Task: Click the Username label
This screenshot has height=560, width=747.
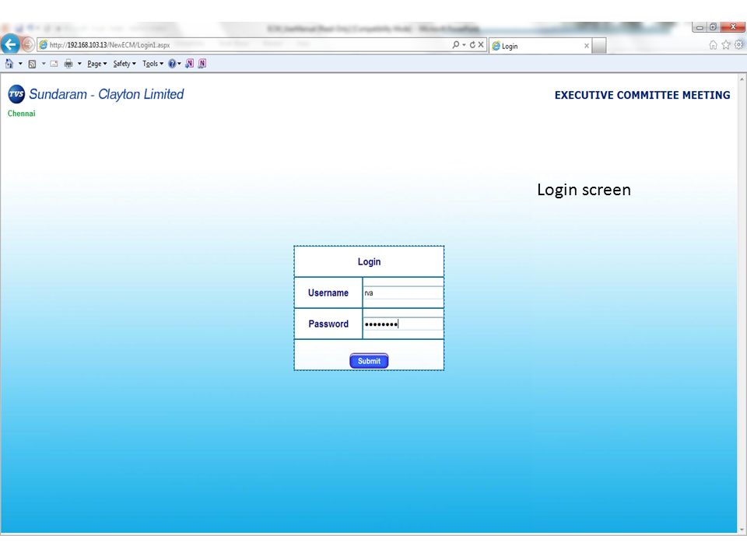Action: click(328, 293)
